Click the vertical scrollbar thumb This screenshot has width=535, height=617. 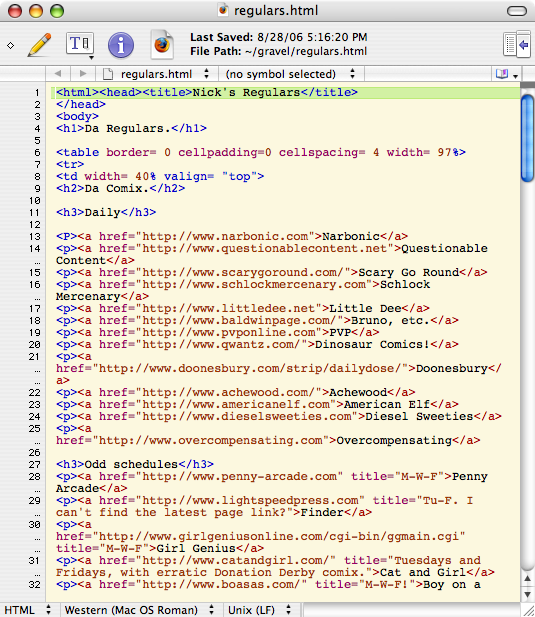click(x=527, y=139)
